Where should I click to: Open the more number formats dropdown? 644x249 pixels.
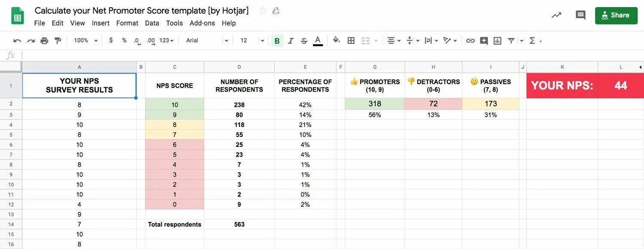167,40
